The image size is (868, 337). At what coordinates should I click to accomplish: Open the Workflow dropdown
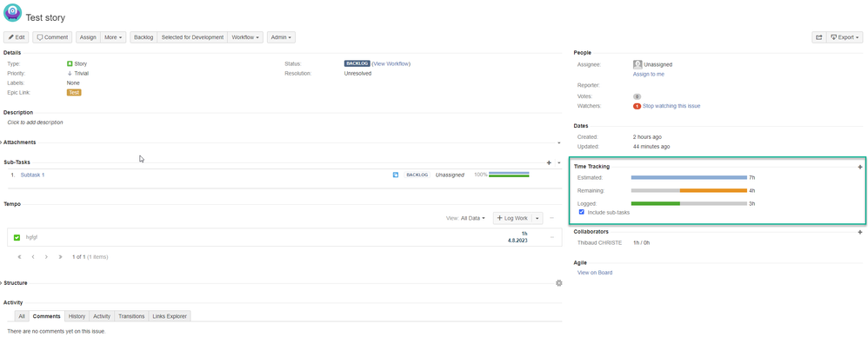click(x=245, y=37)
